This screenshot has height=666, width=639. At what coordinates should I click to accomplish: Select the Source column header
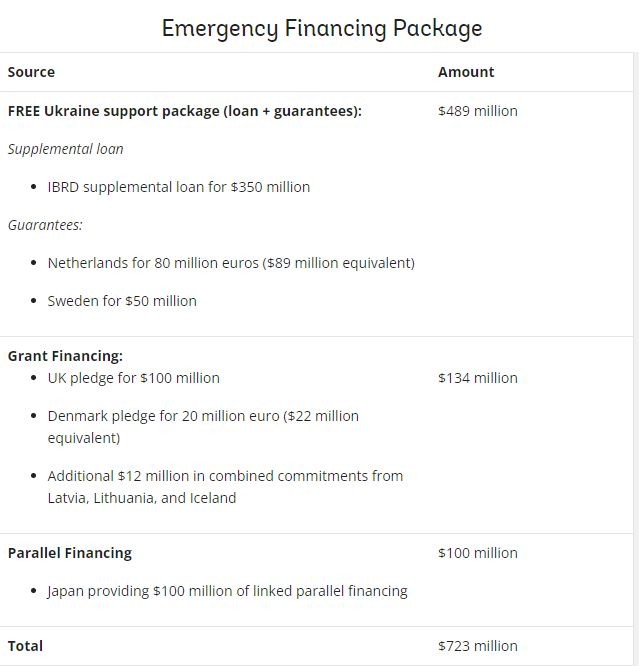click(x=31, y=72)
